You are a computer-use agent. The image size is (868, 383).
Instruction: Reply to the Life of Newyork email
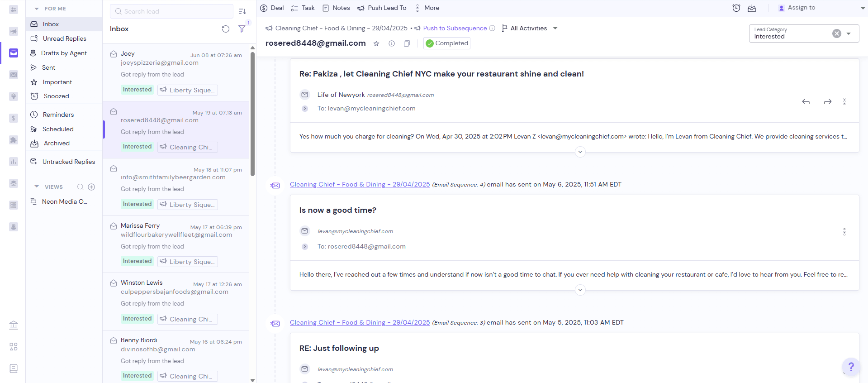point(806,102)
